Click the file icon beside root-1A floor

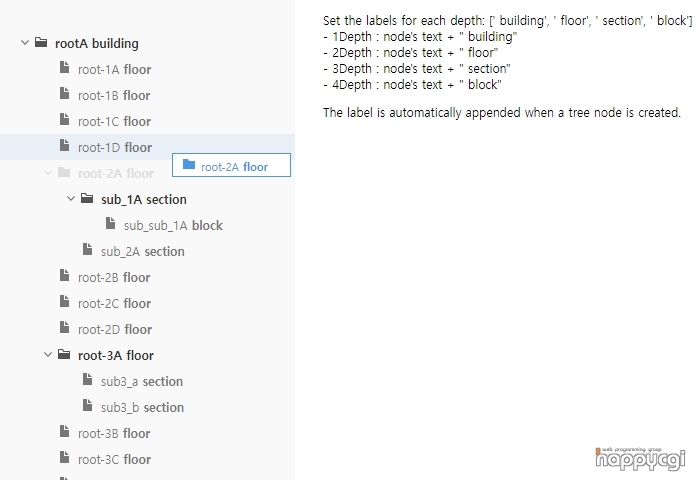coord(64,68)
